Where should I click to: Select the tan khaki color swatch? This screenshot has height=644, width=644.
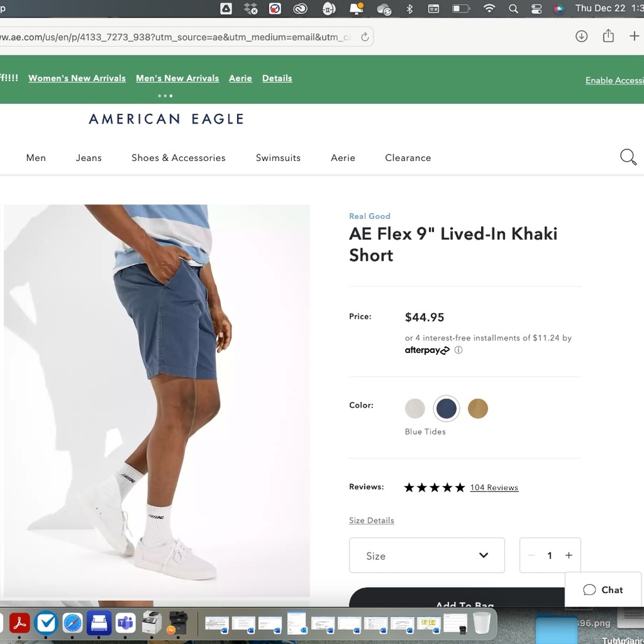click(x=478, y=409)
